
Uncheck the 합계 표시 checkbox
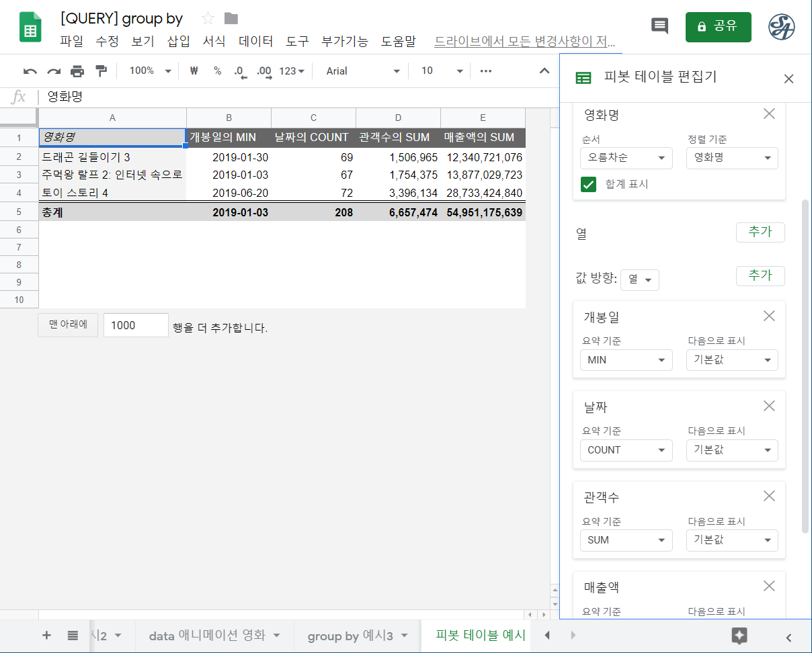pyautogui.click(x=588, y=184)
